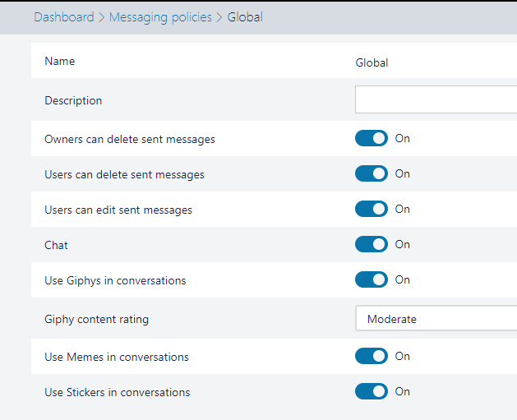This screenshot has width=517, height=420.
Task: Switch off the Chat toggle
Action: [x=372, y=244]
